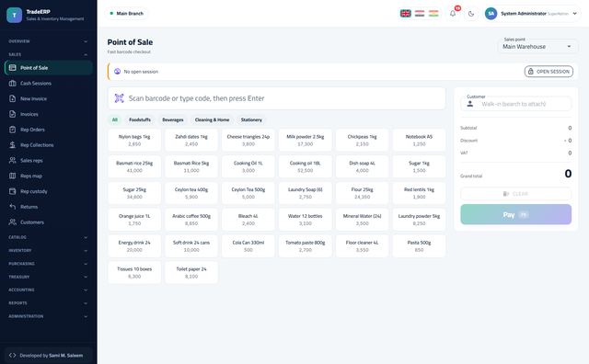
Task: Open the Sales point Main Warehouse dropdown
Action: tap(537, 46)
